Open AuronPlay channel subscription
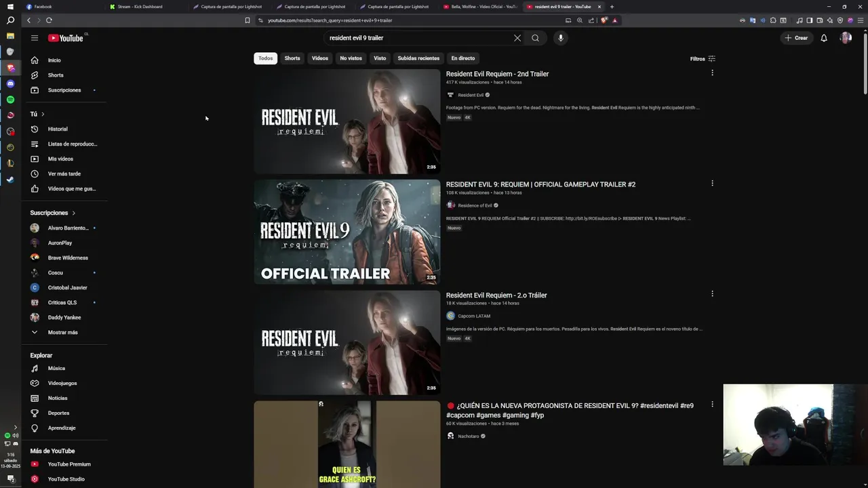The height and width of the screenshot is (488, 868). (x=64, y=243)
